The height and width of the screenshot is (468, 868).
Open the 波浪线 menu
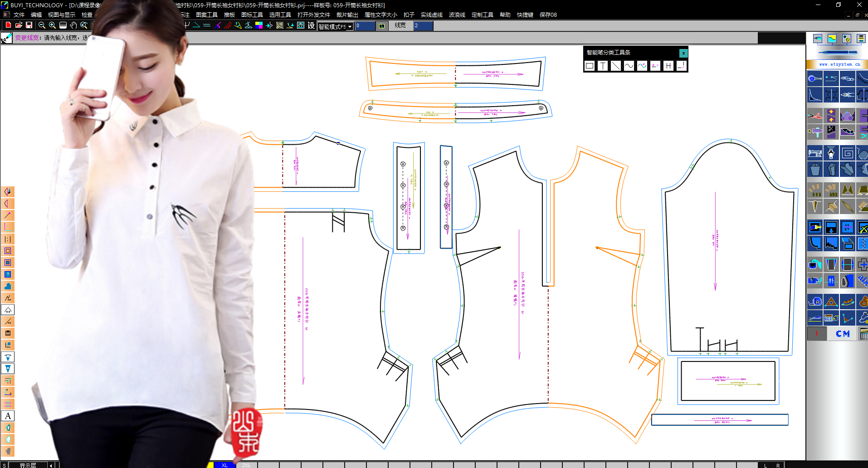pos(457,15)
